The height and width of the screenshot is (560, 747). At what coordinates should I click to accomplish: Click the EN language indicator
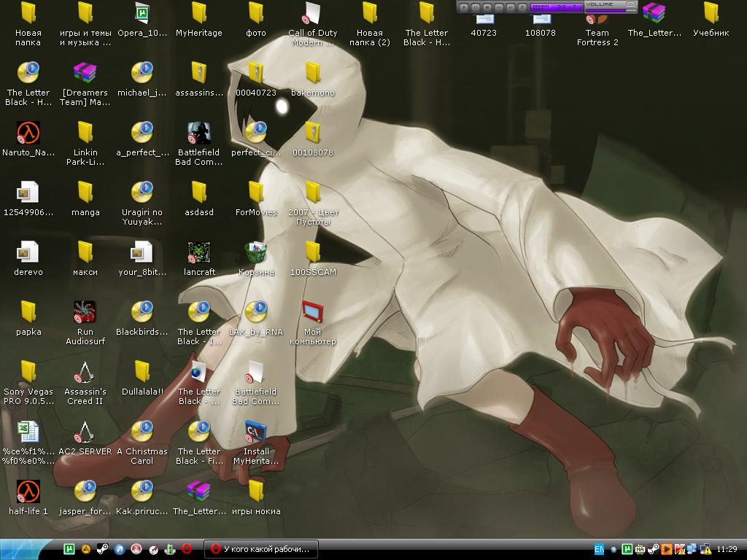click(599, 549)
